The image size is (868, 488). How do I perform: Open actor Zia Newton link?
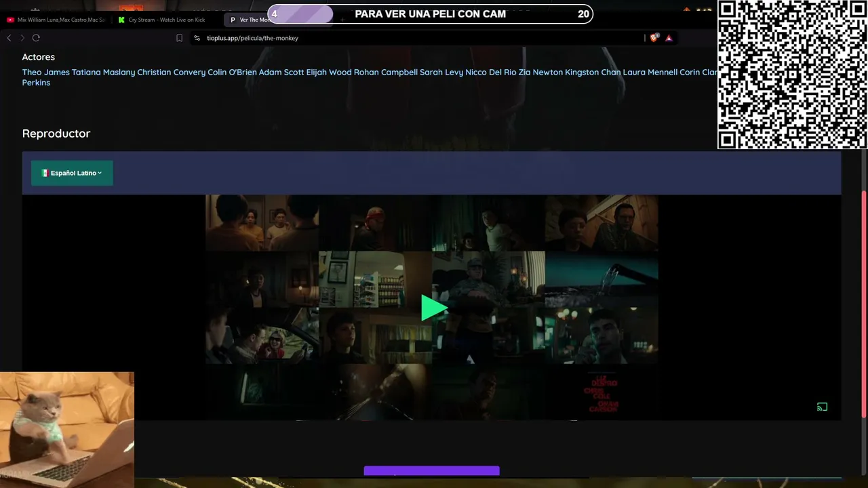click(540, 72)
